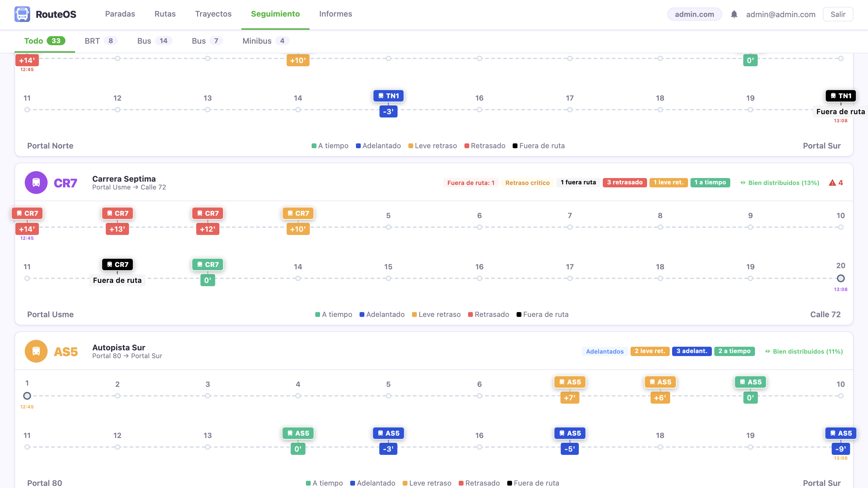868x488 pixels.
Task: Select the blue TN1 bus marker
Action: tap(388, 96)
